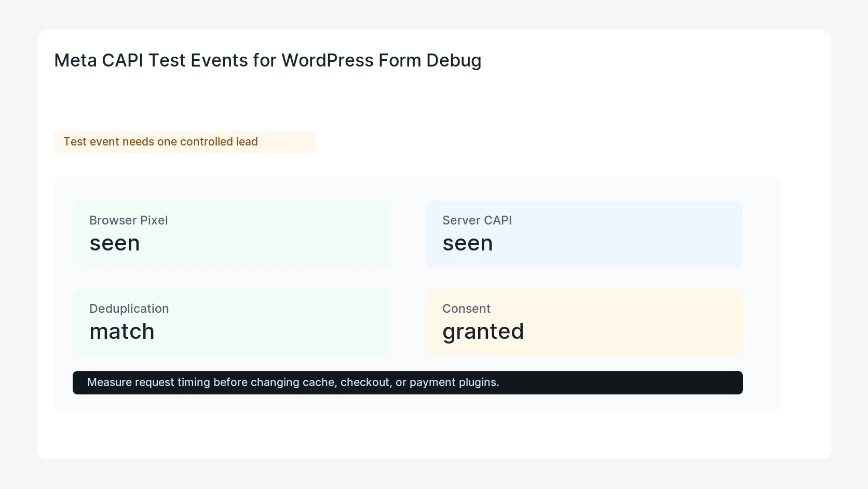Click the heading 'Meta CAPI Test Events for WordPress Form Debug'
Screen dimensions: 868x489
click(x=268, y=60)
